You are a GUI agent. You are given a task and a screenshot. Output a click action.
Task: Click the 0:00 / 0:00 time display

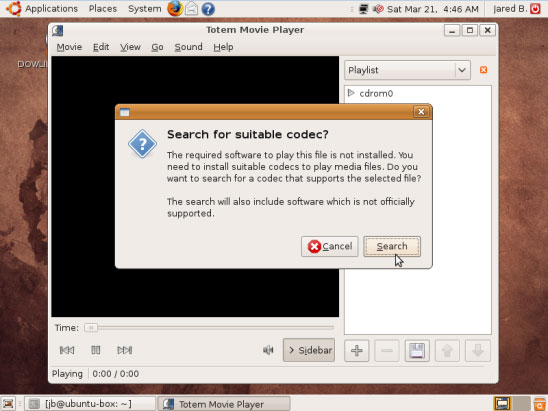point(116,374)
